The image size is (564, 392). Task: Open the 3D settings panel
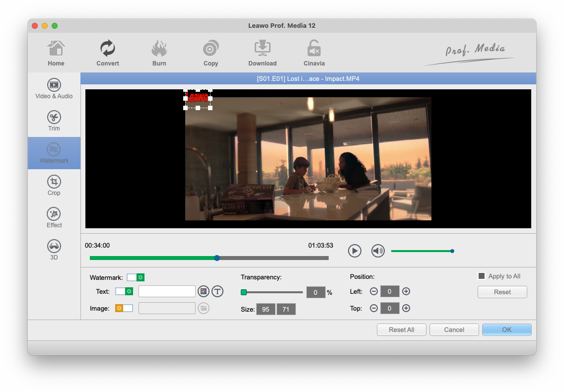click(54, 250)
